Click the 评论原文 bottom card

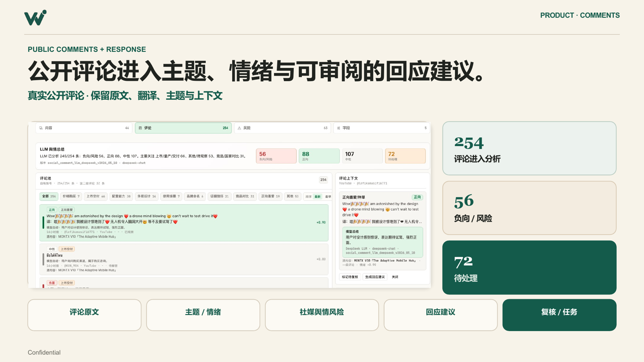pyautogui.click(x=85, y=315)
